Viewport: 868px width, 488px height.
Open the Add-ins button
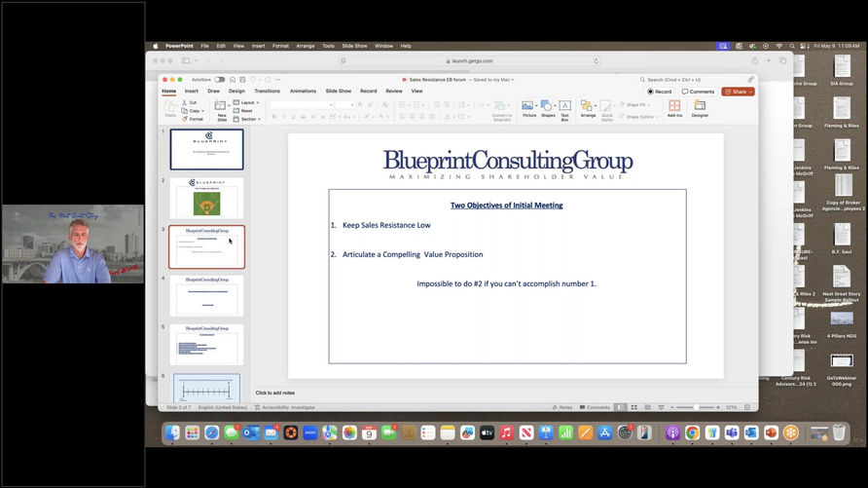tap(674, 108)
